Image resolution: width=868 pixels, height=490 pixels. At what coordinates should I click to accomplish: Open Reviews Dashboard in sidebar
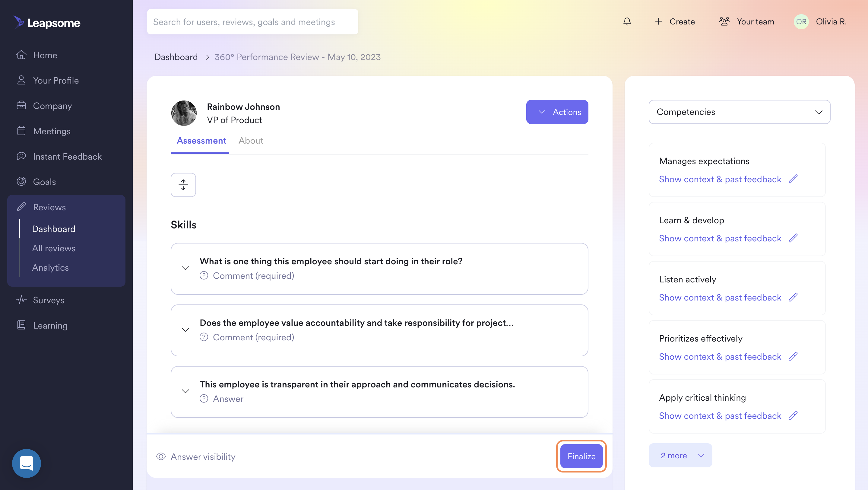click(54, 229)
